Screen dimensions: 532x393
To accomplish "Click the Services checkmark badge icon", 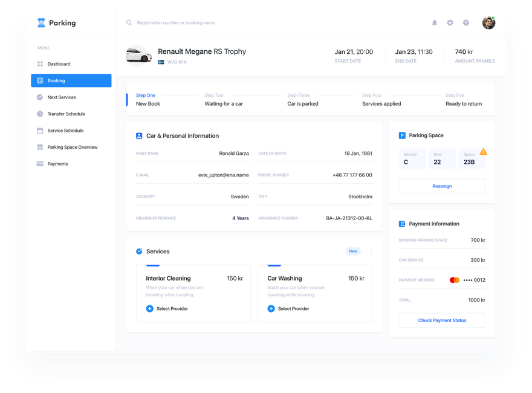I will tap(139, 252).
